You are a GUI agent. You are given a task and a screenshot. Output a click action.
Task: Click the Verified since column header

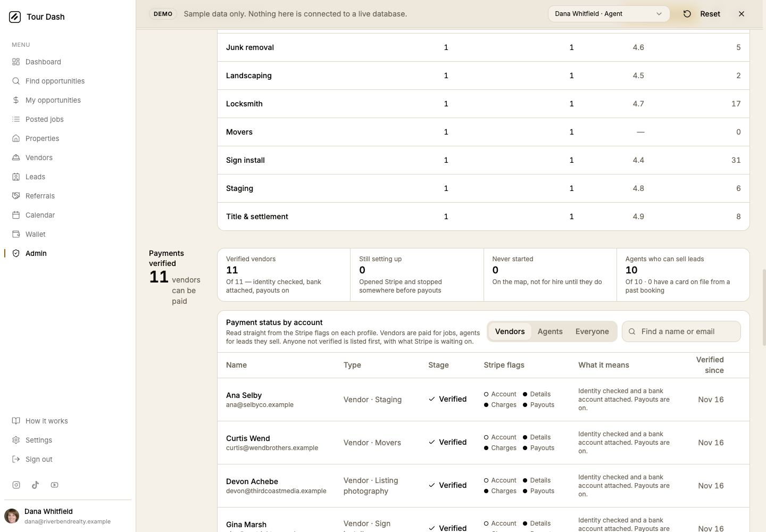710,365
